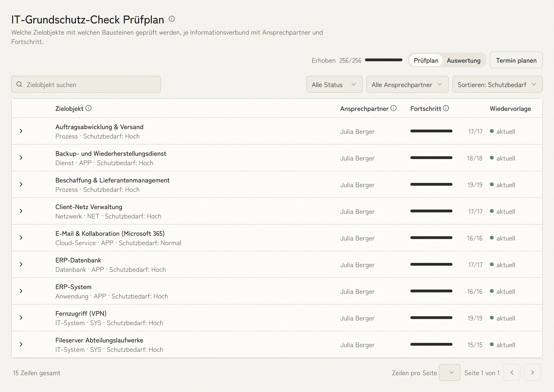Switch to the Auswertung tab

point(463,60)
